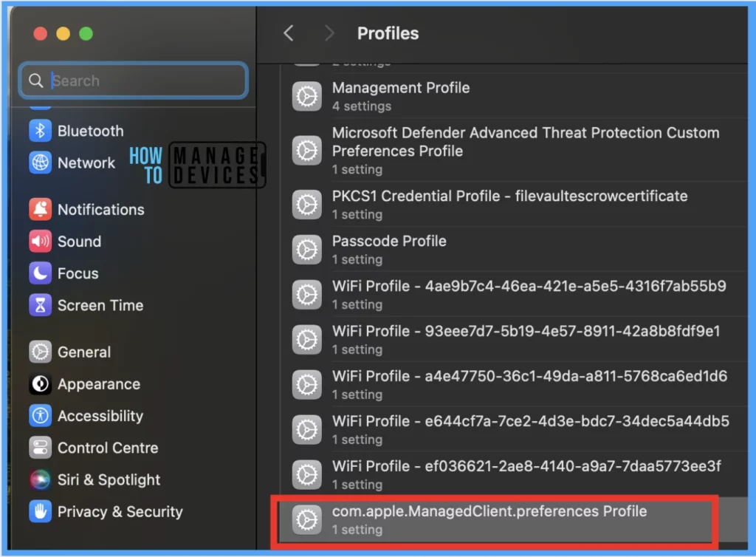
Task: Open the Screen Time sidebar label
Action: (x=100, y=305)
